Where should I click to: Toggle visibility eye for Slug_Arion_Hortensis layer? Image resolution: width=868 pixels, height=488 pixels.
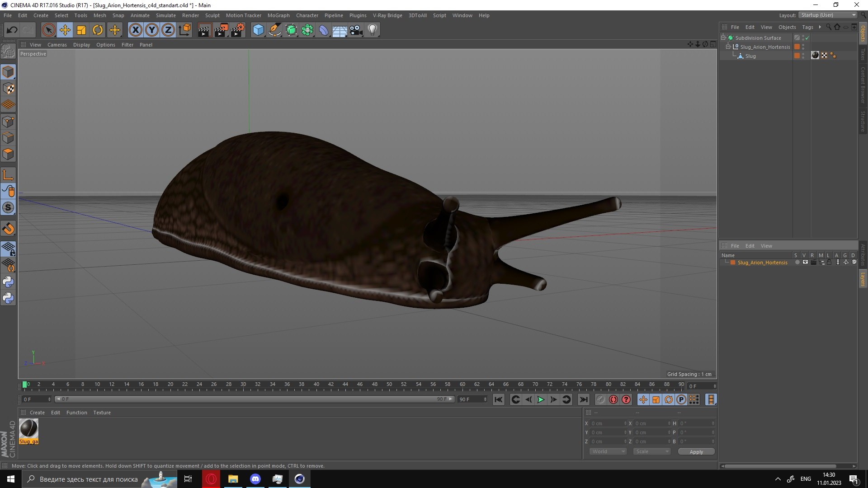(x=805, y=263)
